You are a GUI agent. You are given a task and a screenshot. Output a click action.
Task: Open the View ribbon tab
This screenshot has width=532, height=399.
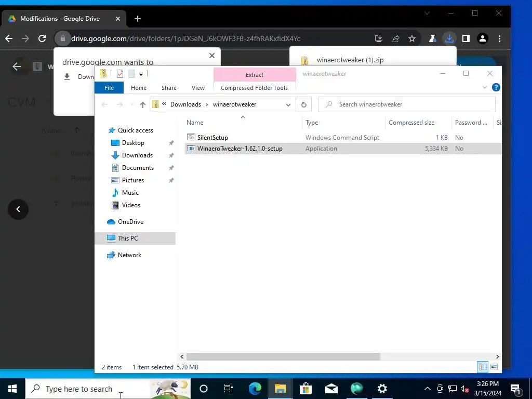click(198, 87)
